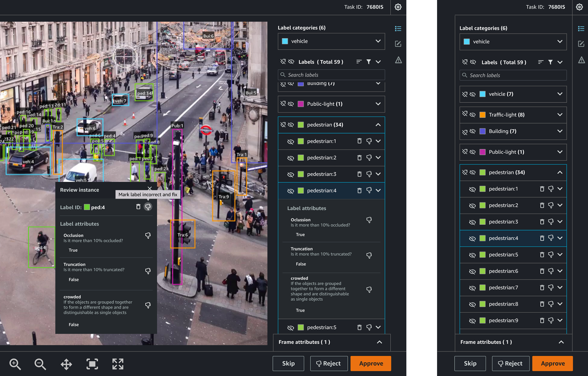Hide all labels eye in left Labels header
Screen dimensions: 588x376
[291, 62]
